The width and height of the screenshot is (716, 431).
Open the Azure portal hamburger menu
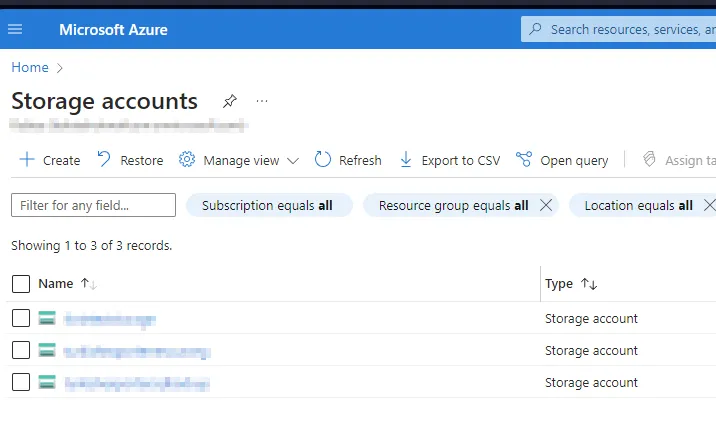(x=15, y=29)
